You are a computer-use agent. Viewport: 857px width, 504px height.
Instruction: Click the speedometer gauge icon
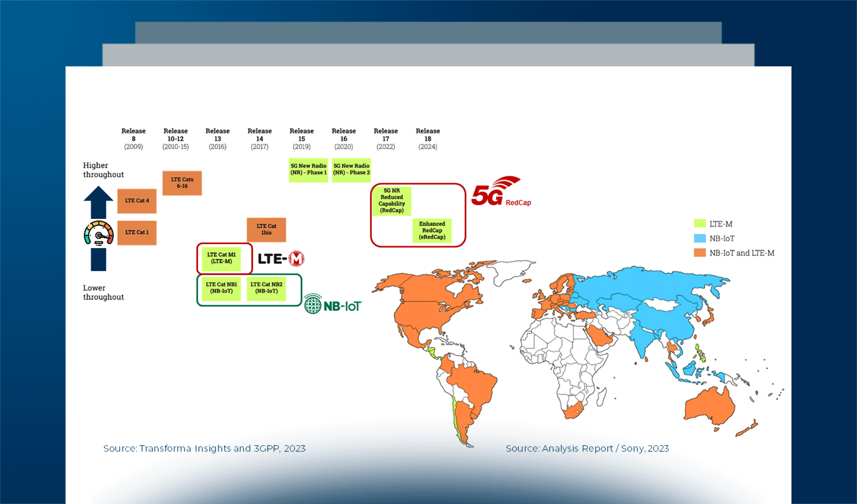point(99,233)
